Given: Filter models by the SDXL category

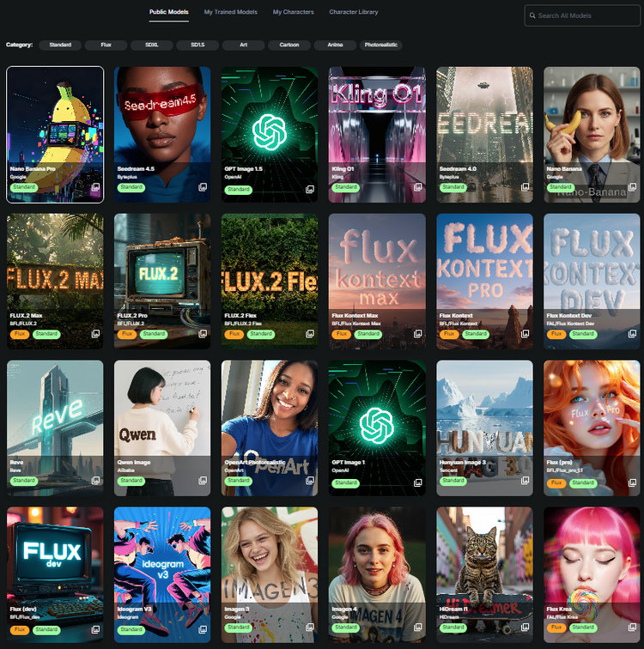Looking at the screenshot, I should tap(152, 45).
